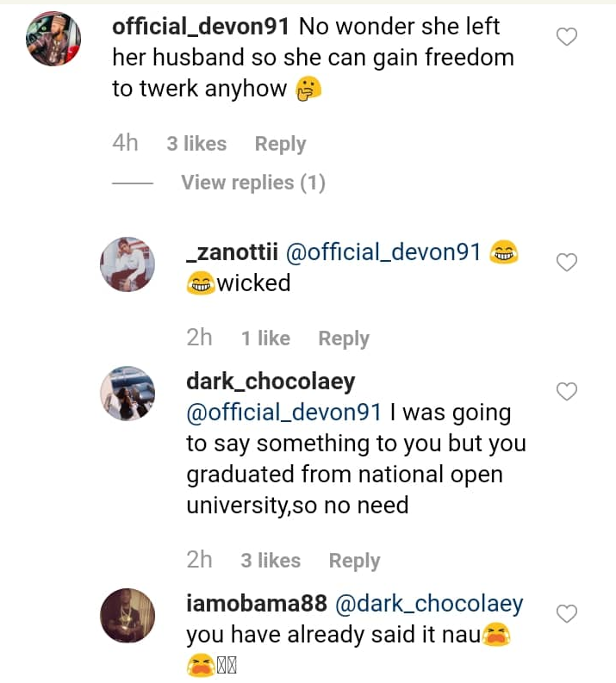The height and width of the screenshot is (683, 616).
Task: Open @dark_chocolaey mention in iamobama88's comment
Action: [427, 604]
